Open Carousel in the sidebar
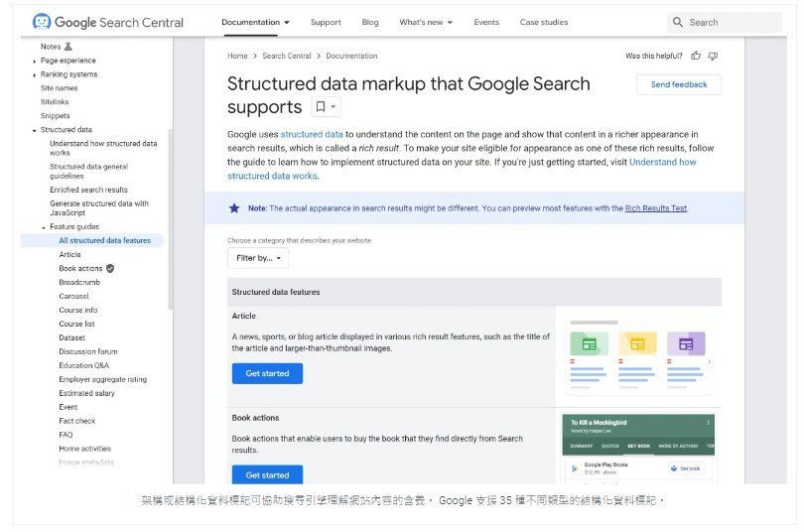 (x=73, y=296)
